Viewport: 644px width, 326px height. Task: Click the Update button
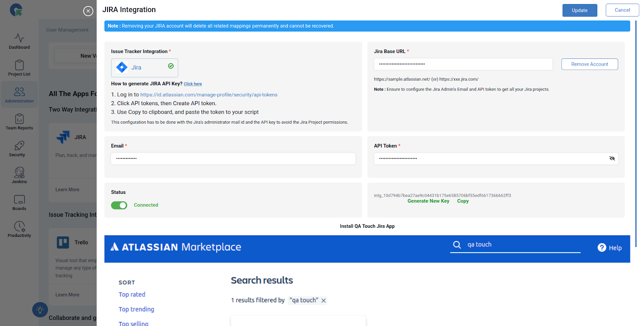point(579,10)
